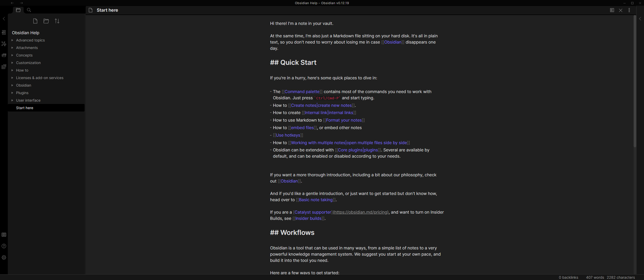Click the note file icon beside the title
Screen dimensions: 644x280
[x=91, y=10]
